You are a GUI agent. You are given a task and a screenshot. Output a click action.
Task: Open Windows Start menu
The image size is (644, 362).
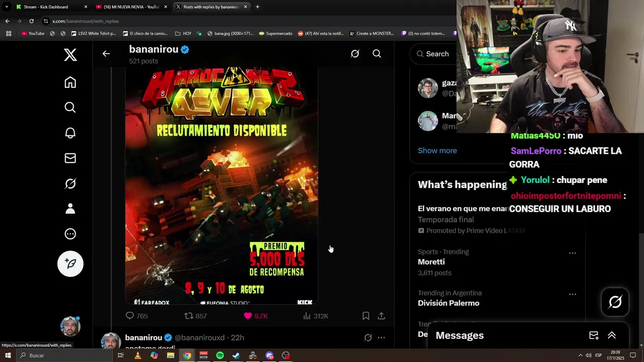pyautogui.click(x=8, y=355)
